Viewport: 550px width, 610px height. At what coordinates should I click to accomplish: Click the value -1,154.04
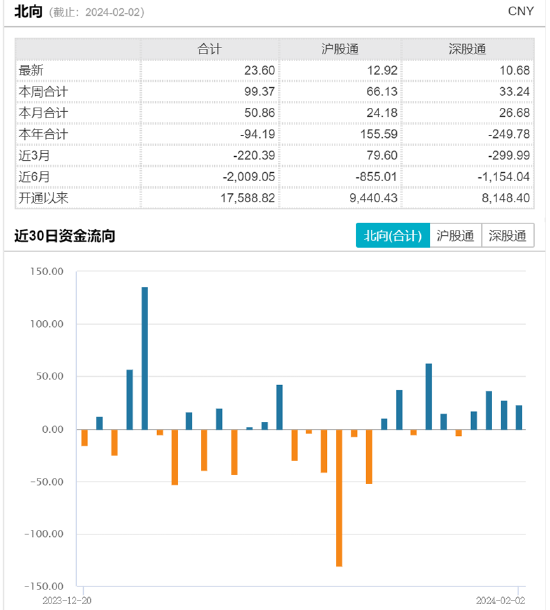click(x=504, y=177)
